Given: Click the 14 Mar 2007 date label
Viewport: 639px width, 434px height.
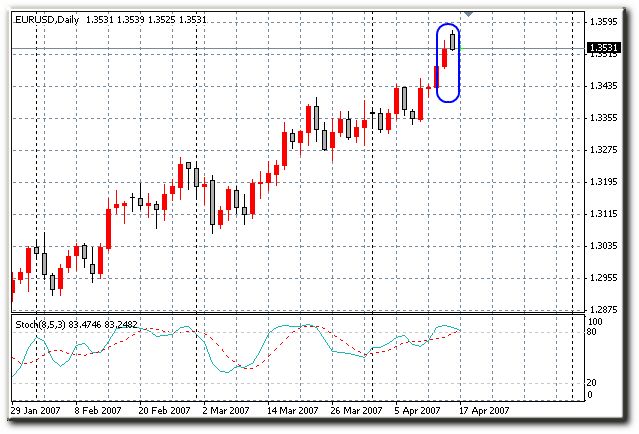Looking at the screenshot, I should [292, 410].
